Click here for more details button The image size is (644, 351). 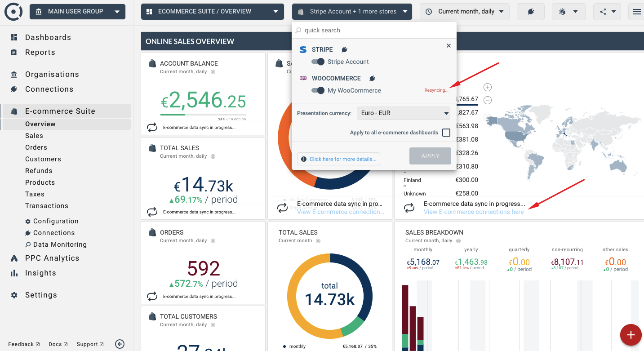339,159
